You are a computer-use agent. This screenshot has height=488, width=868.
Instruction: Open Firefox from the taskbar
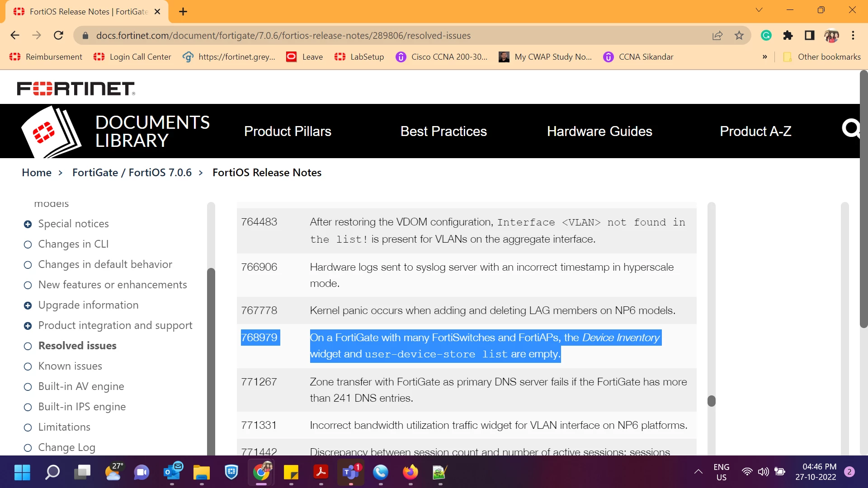(x=410, y=472)
